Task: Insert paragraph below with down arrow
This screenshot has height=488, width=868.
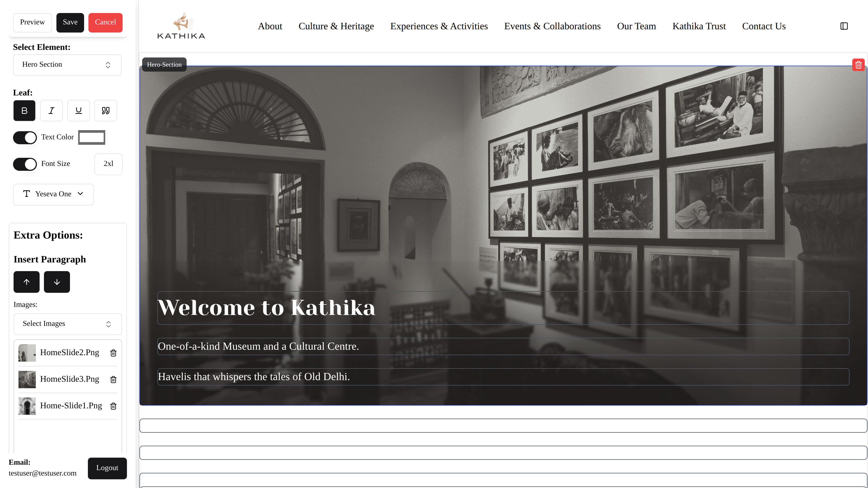Action: (57, 282)
